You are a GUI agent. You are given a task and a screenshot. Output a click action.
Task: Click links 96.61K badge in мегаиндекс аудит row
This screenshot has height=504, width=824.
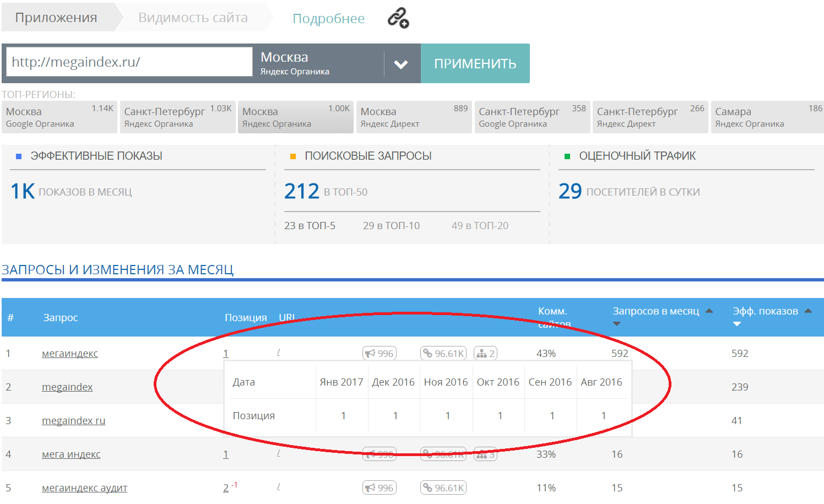[x=443, y=487]
